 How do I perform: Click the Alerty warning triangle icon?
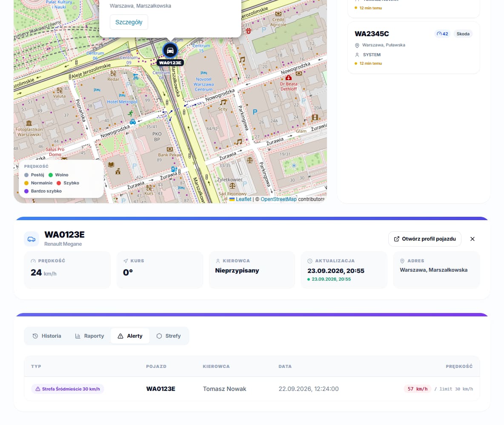120,336
